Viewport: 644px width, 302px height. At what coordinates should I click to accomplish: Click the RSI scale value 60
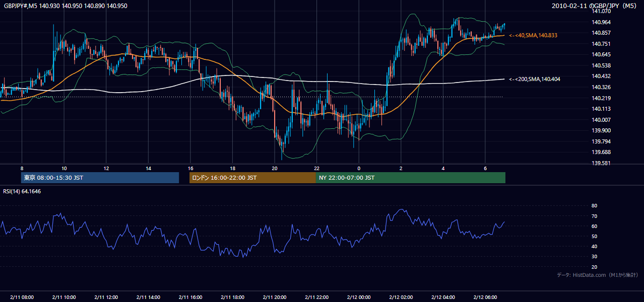pos(594,226)
